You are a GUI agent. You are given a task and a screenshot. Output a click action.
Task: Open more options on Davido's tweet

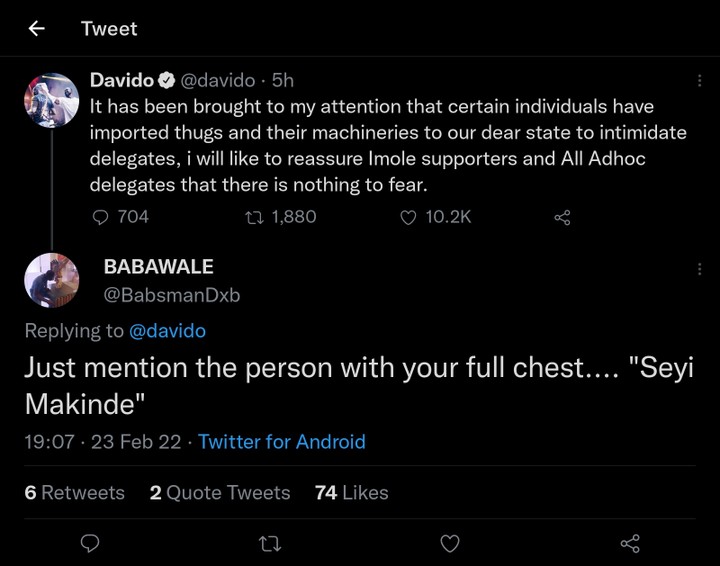click(699, 81)
